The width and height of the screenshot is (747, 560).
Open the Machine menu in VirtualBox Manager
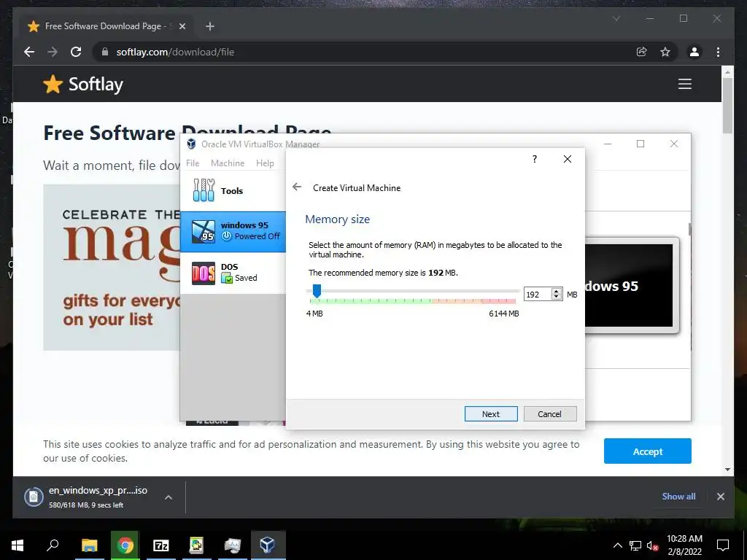click(x=228, y=163)
